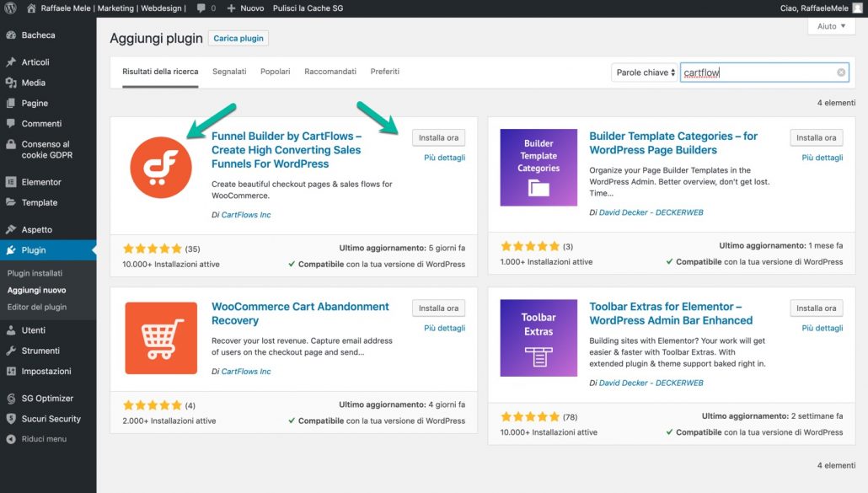Click the Plugin plug icon in sidebar
The height and width of the screenshot is (493, 868).
tap(11, 250)
